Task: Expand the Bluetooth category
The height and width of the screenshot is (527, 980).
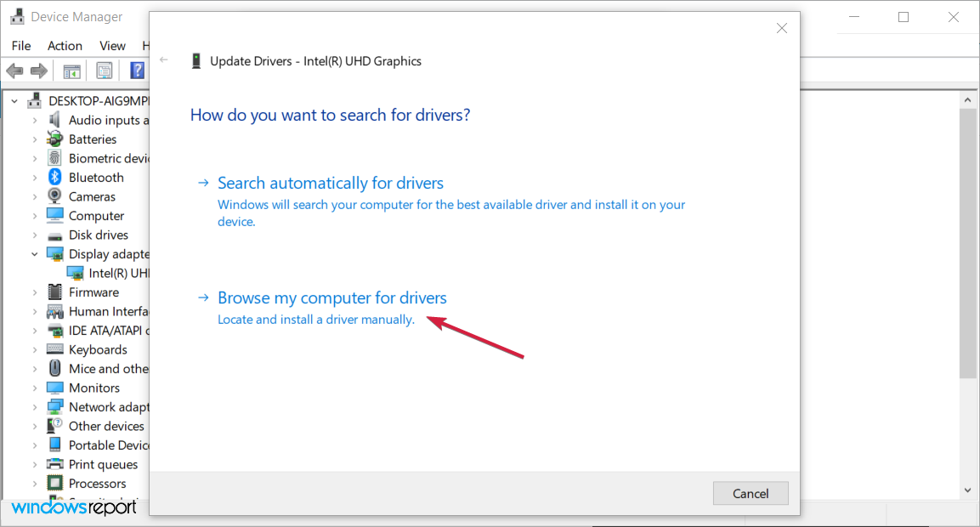Action: tap(35, 178)
